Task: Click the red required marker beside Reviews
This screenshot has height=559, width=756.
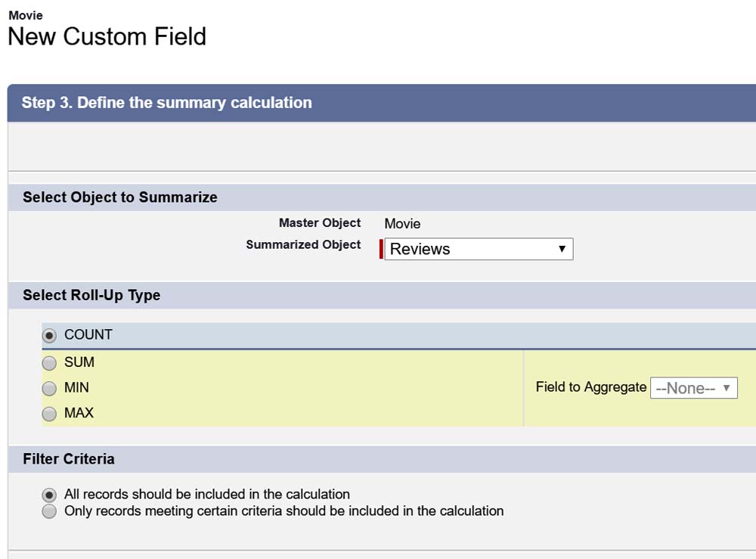Action: point(381,249)
